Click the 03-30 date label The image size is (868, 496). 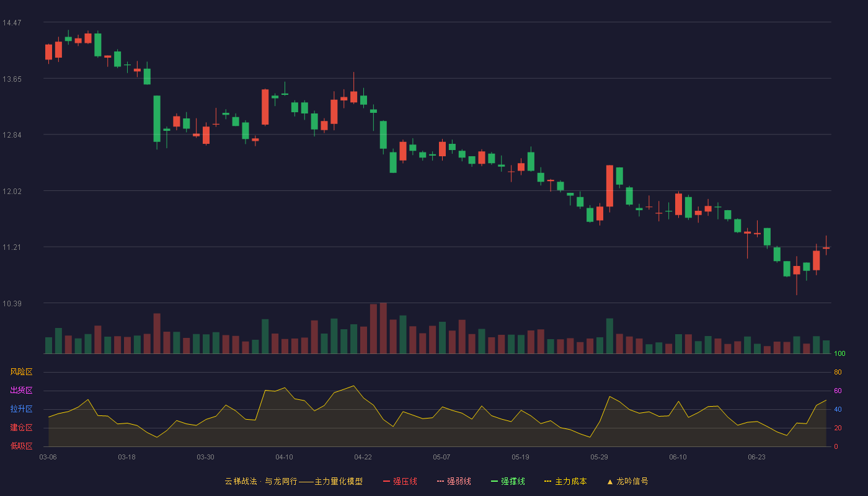point(205,457)
